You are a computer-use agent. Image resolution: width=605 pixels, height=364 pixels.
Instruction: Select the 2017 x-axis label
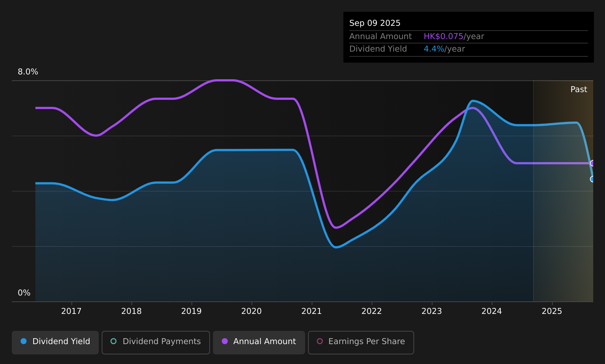click(x=71, y=311)
